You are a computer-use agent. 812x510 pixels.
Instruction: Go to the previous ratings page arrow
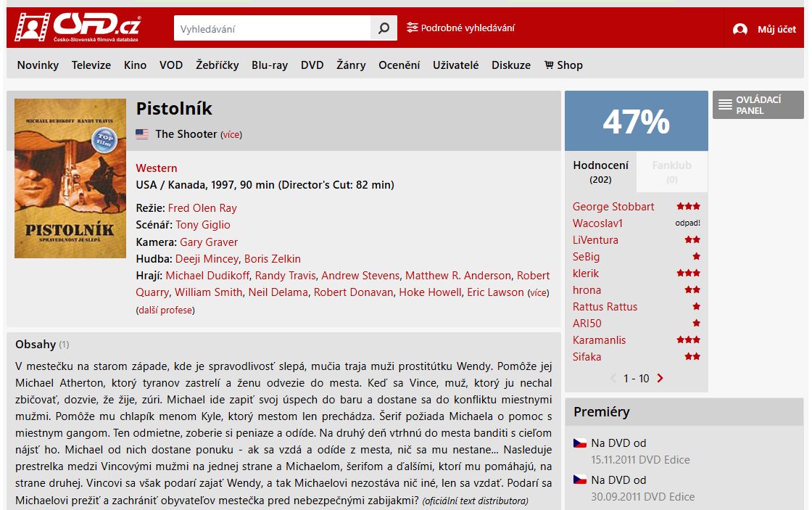[613, 379]
